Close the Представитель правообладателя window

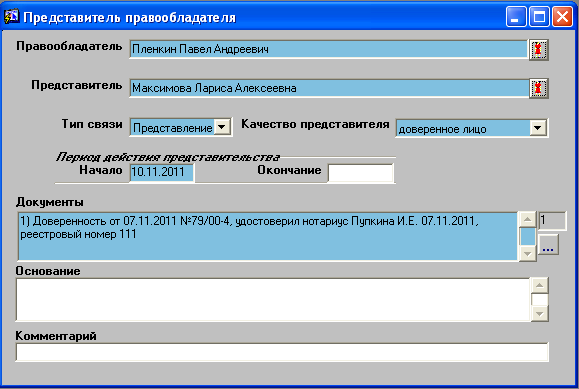pyautogui.click(x=562, y=17)
